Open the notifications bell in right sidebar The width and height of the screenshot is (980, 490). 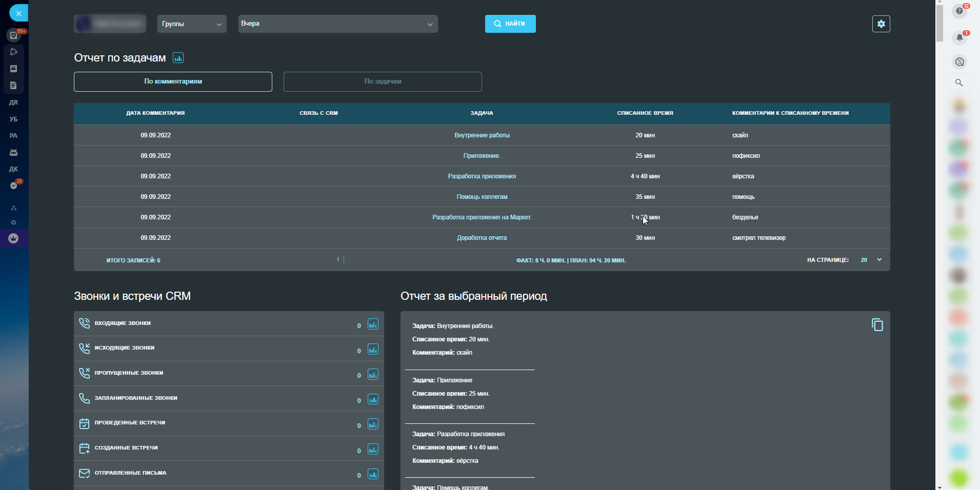coord(959,37)
